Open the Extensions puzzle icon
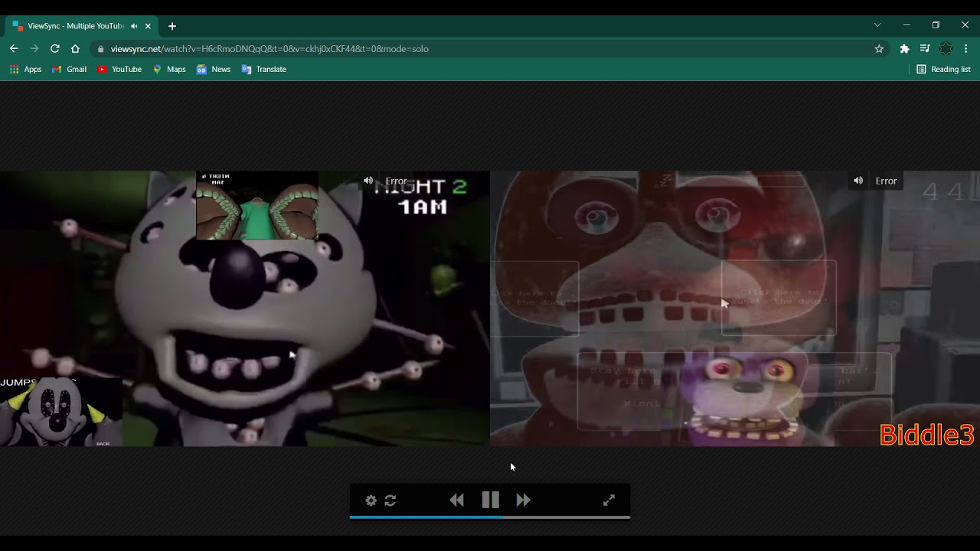Screen dimensions: 980x551 pyautogui.click(x=904, y=48)
